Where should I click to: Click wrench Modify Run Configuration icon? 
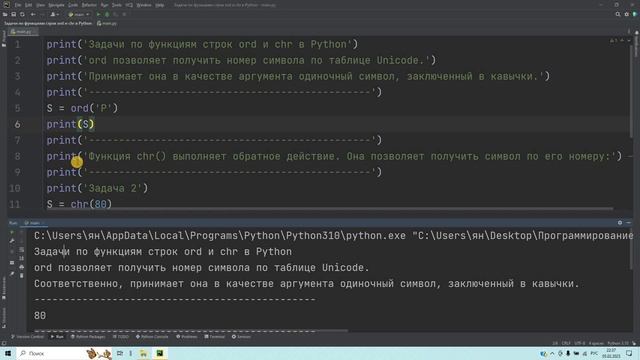[12, 241]
